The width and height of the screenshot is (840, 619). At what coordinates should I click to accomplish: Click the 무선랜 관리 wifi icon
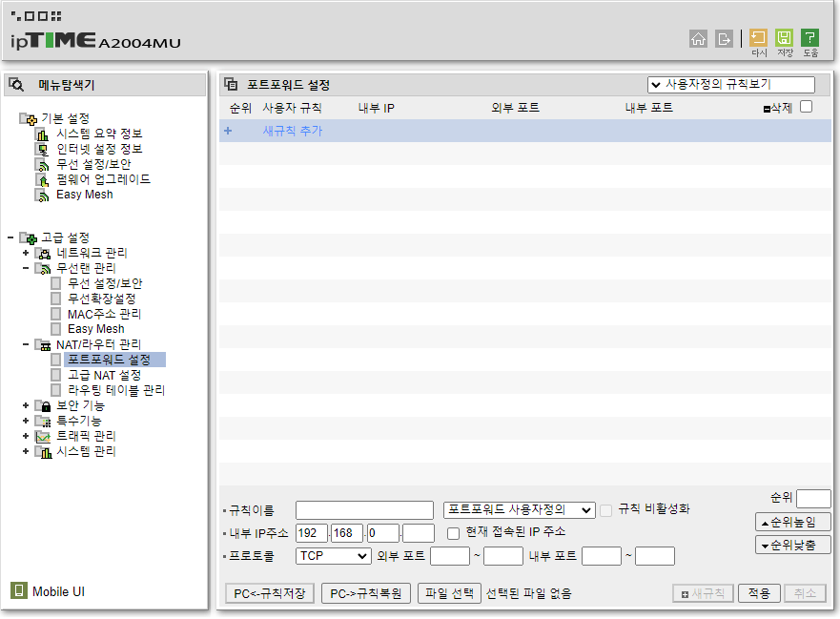42,268
